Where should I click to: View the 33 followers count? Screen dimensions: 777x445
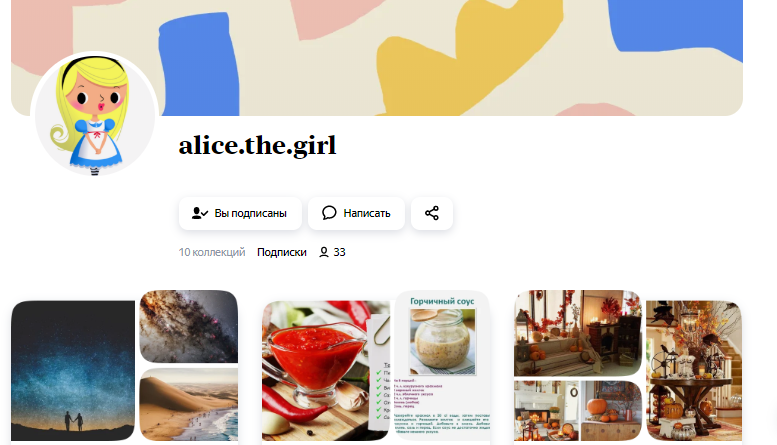pyautogui.click(x=339, y=252)
